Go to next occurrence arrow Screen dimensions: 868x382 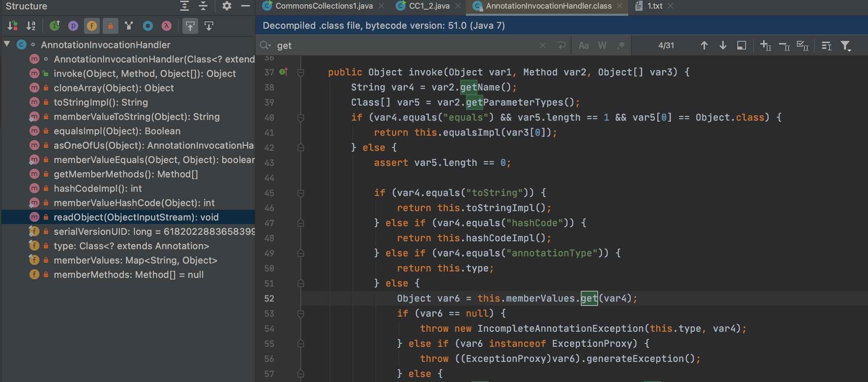point(723,46)
